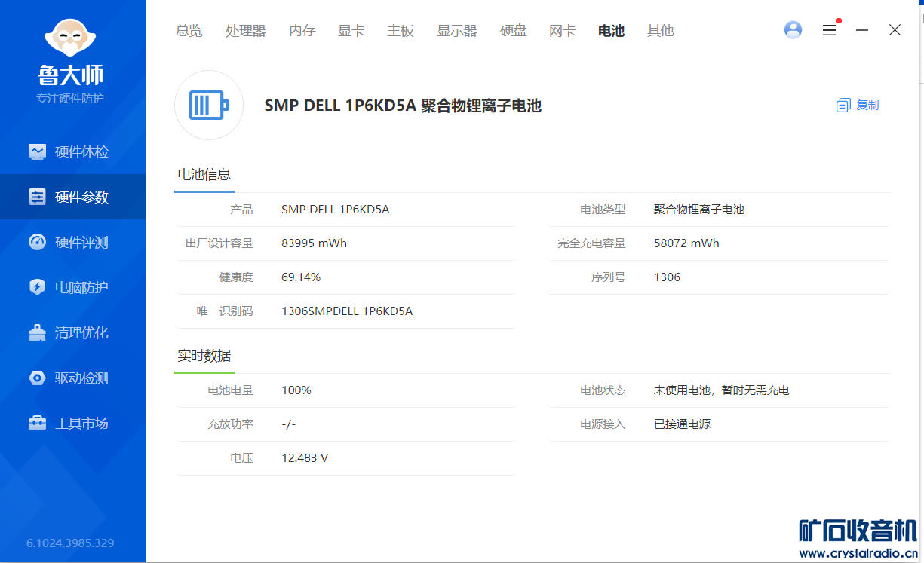This screenshot has height=563, width=924.
Task: Click the version number 6.1024.3985.329
Action: 70,543
